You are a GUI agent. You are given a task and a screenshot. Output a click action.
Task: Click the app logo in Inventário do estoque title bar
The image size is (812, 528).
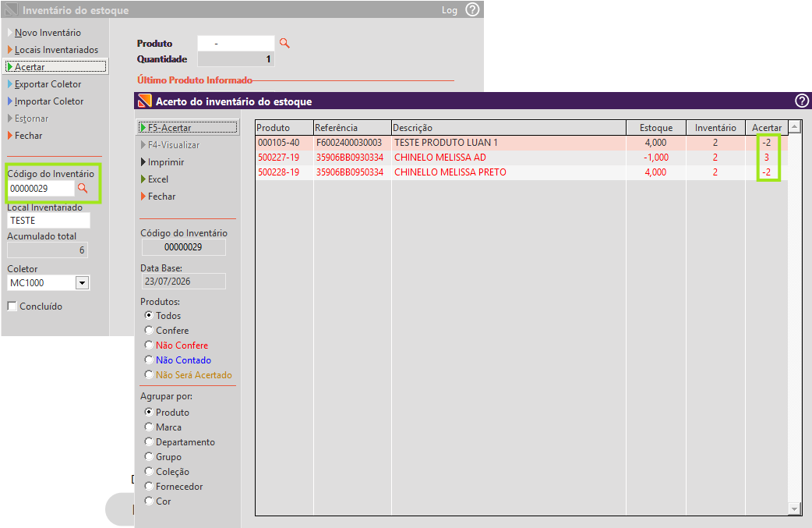[11, 10]
